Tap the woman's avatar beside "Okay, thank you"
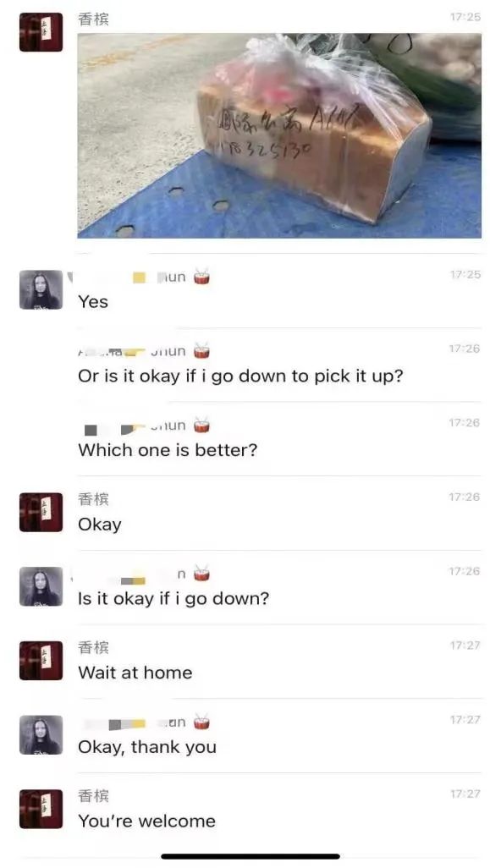The height and width of the screenshot is (868, 501). pos(41,734)
